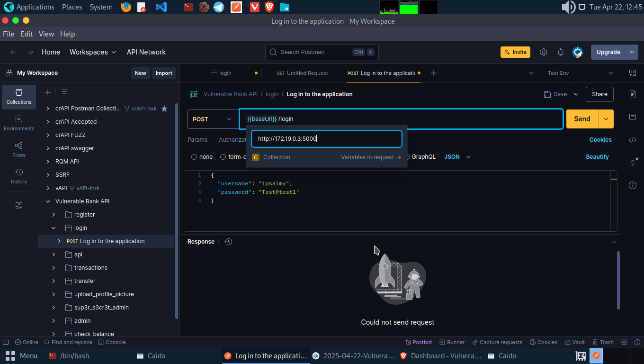
Task: Open Postbot in status bar
Action: tap(419, 342)
